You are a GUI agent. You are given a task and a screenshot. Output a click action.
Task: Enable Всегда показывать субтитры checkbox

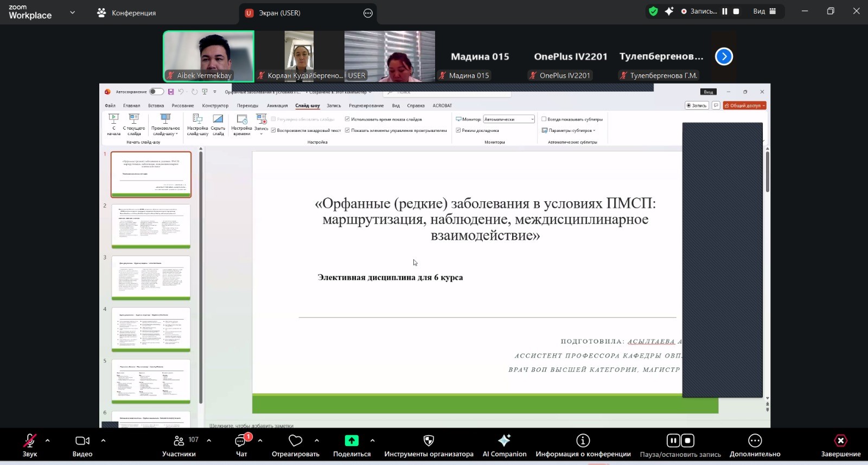click(544, 119)
